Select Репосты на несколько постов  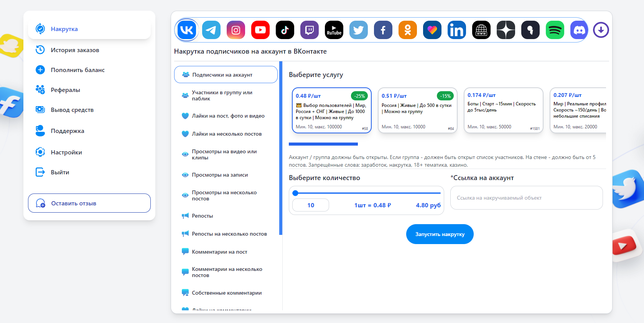pos(226,234)
